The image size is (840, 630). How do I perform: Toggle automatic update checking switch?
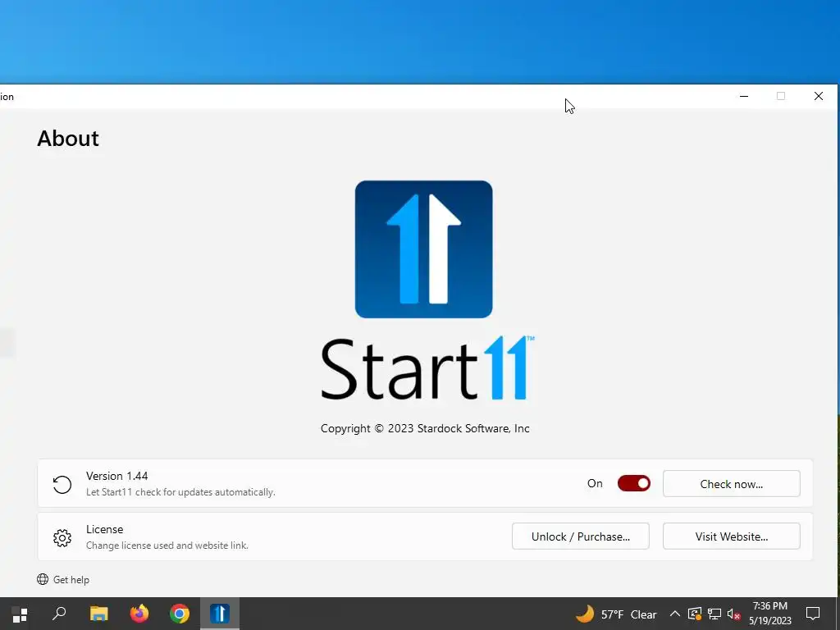634,483
